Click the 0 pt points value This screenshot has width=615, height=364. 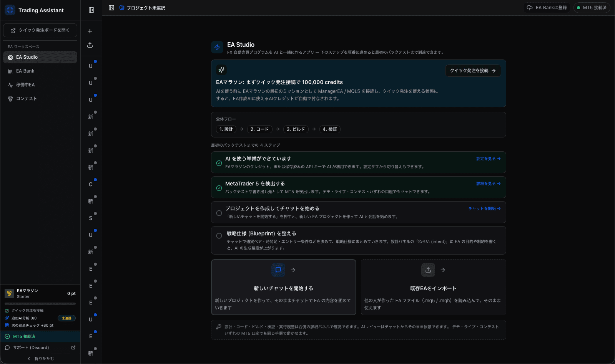71,293
